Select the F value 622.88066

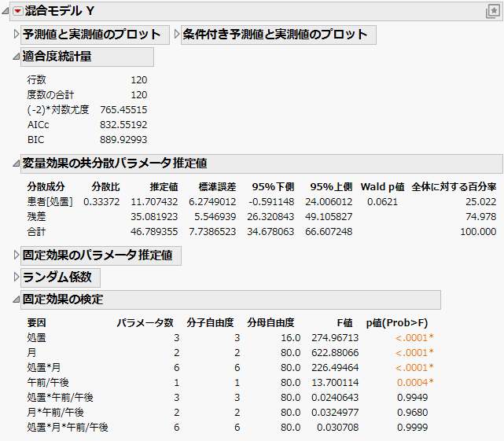(x=335, y=353)
